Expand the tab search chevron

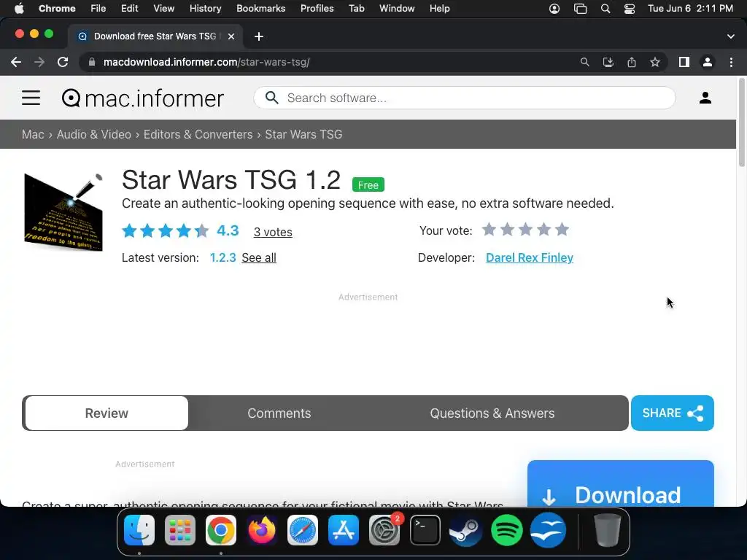coord(731,36)
